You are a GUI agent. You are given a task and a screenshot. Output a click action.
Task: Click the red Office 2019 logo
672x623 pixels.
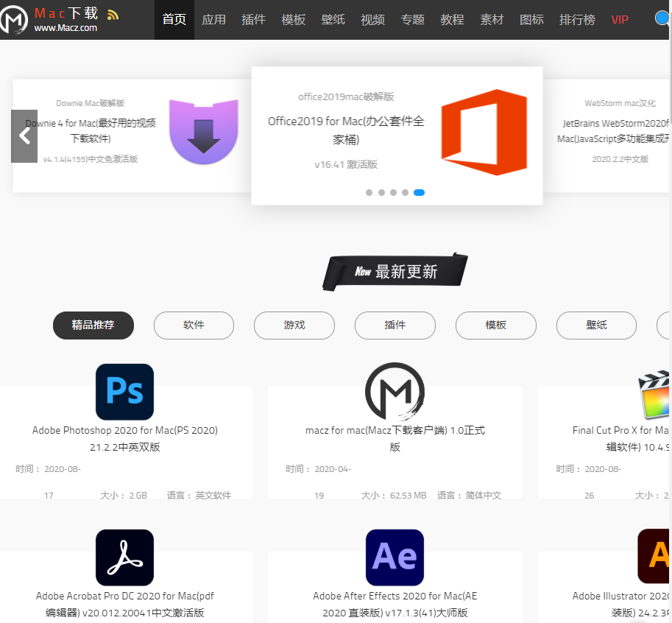pos(484,132)
